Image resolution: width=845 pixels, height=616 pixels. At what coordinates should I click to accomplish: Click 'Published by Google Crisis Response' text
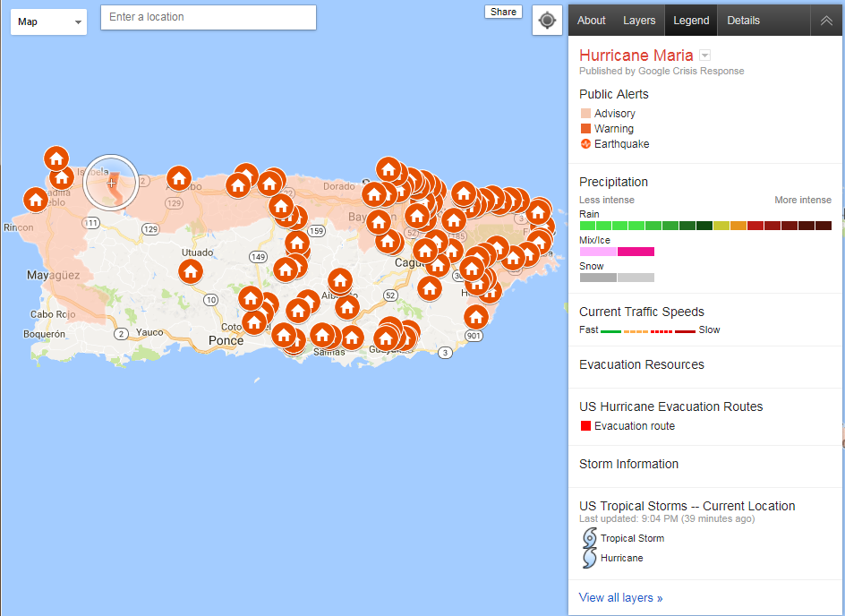(661, 71)
